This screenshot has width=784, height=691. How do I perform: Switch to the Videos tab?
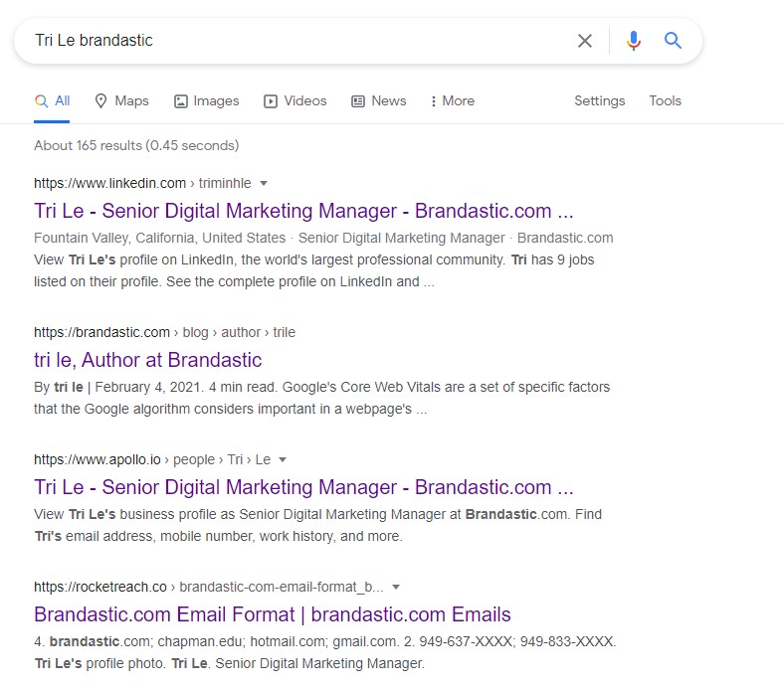coord(295,101)
